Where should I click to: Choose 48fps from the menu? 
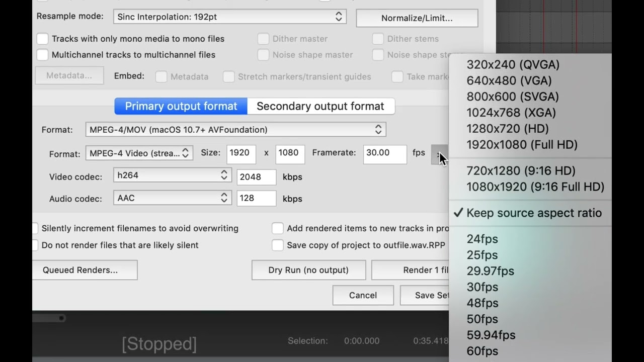pos(530,303)
